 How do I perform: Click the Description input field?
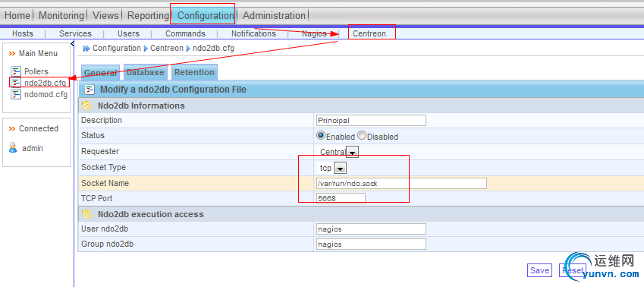coord(371,121)
